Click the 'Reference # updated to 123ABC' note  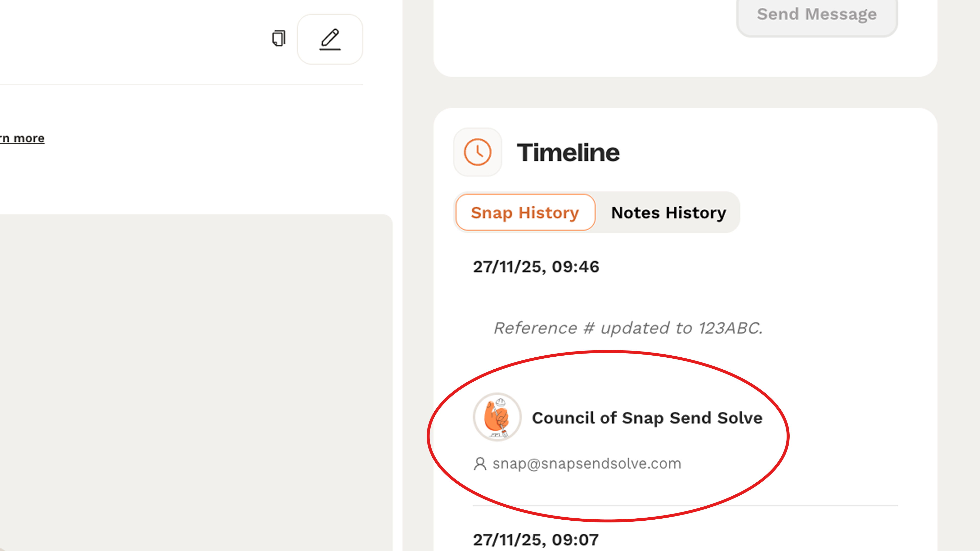click(x=628, y=328)
